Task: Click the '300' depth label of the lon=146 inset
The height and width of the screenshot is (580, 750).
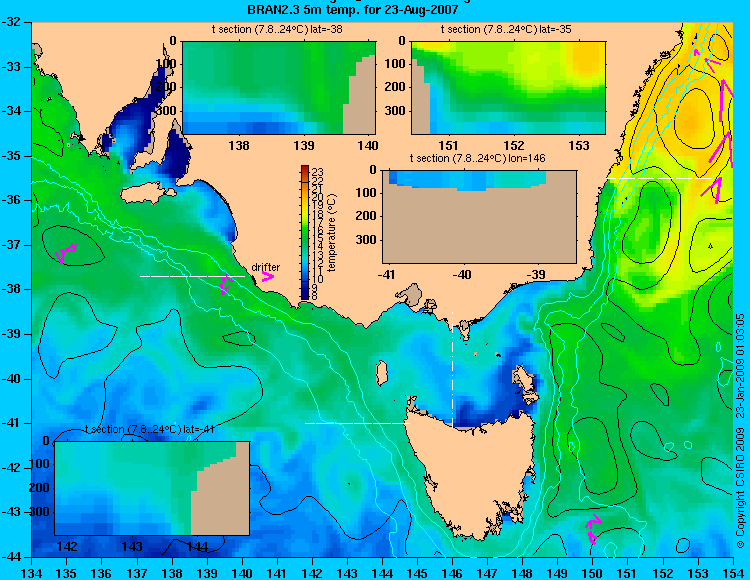Action: [367, 240]
